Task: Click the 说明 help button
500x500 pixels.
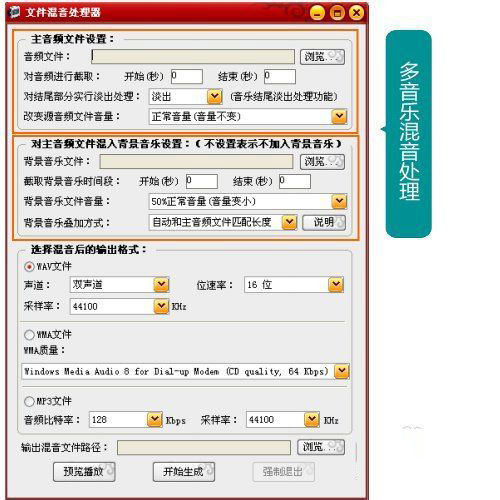Action: coord(324,222)
